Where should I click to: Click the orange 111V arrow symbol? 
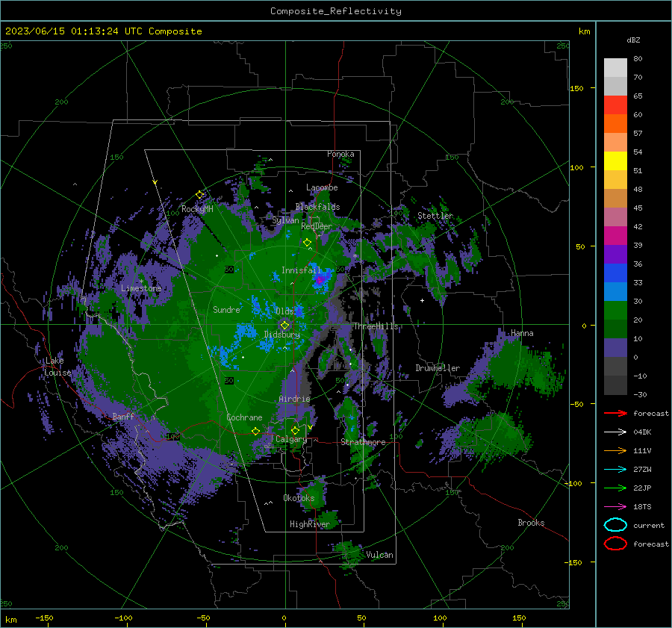tap(615, 450)
